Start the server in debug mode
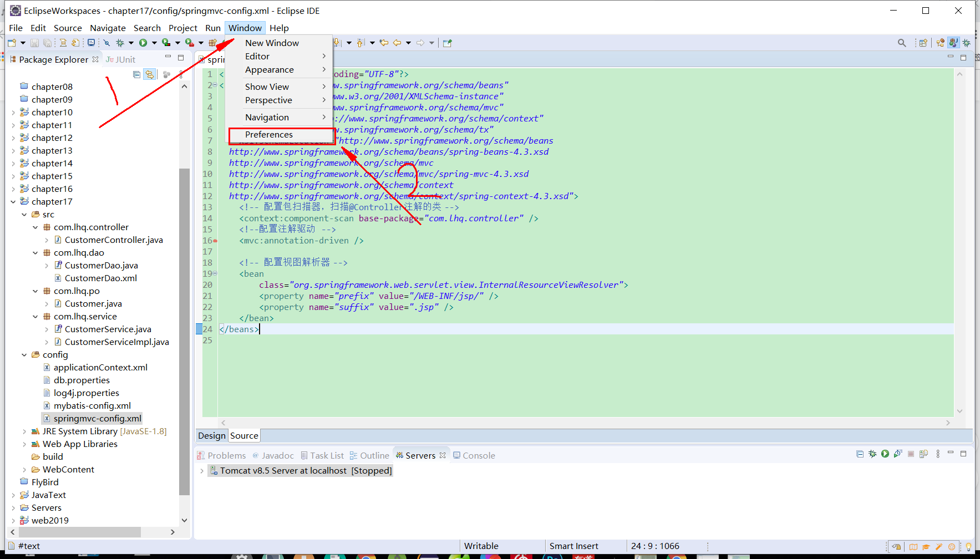Screen dimensions: 980x559 coord(872,454)
